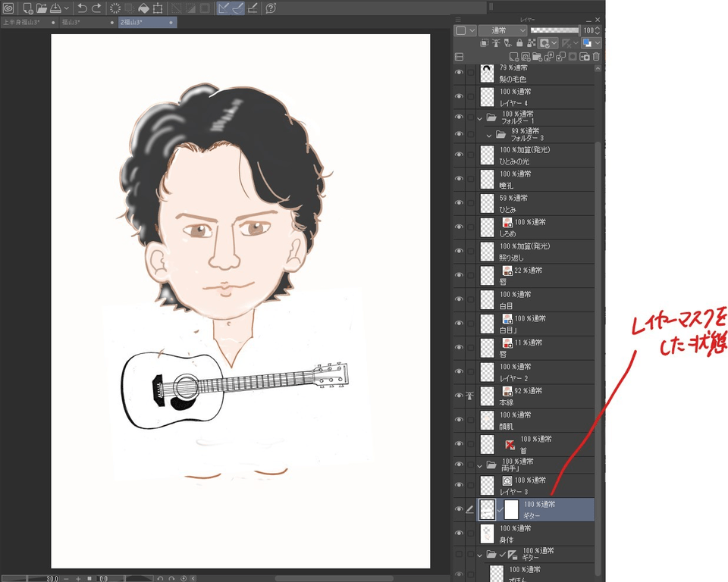The width and height of the screenshot is (728, 582).
Task: Hide the 顔肌 layer
Action: (x=460, y=420)
